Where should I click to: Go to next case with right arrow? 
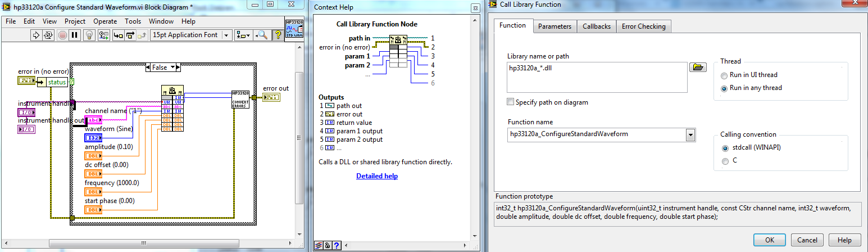pyautogui.click(x=179, y=67)
